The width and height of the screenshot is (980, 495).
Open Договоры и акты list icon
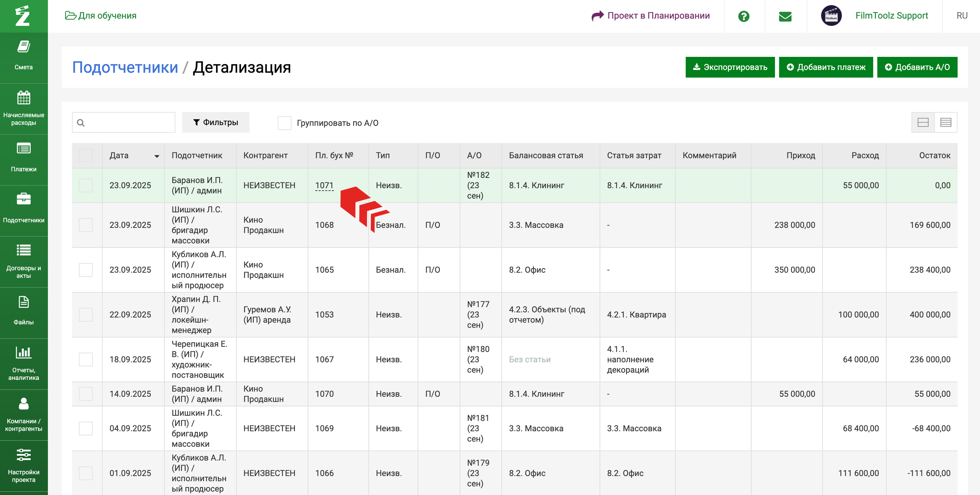click(x=23, y=250)
